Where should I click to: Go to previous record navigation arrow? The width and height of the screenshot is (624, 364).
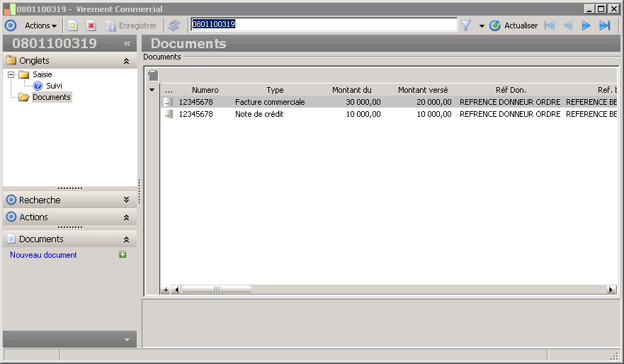coord(568,25)
